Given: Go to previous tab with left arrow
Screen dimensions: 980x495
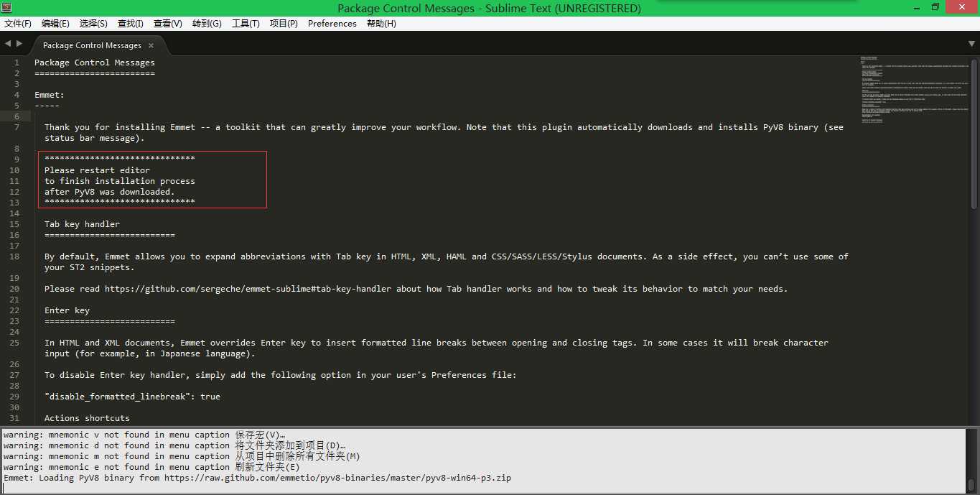Looking at the screenshot, I should coord(8,44).
